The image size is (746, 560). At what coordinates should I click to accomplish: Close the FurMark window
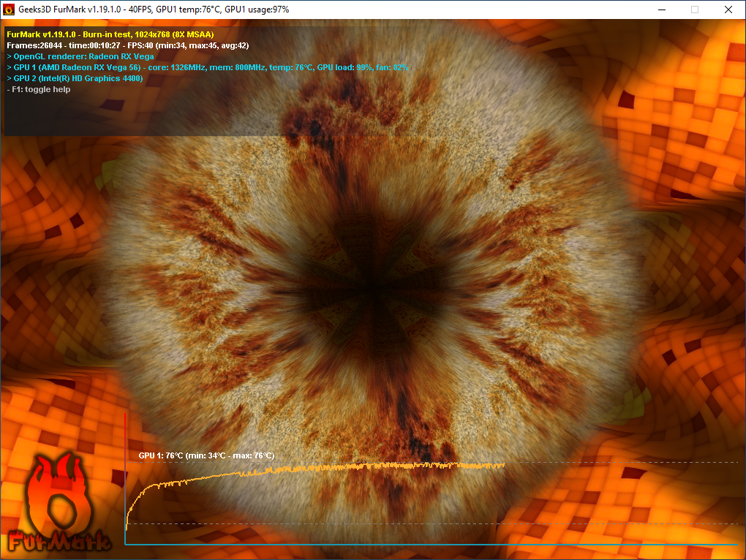[728, 10]
